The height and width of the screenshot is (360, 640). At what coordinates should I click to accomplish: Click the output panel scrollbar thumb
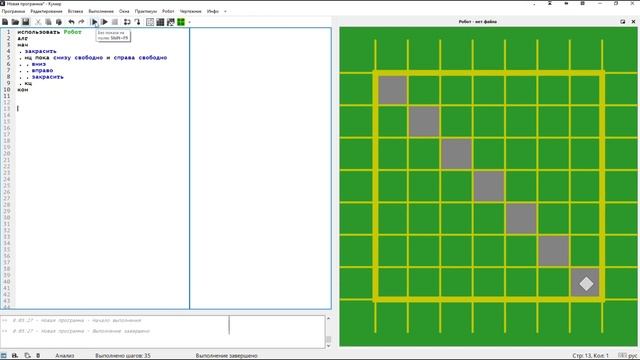[x=328, y=339]
